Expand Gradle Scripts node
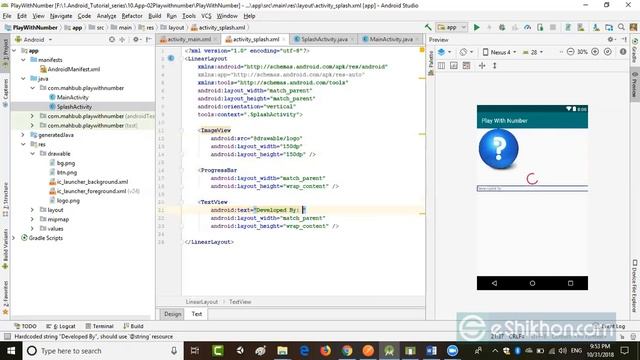The image size is (640, 360). click(x=14, y=238)
